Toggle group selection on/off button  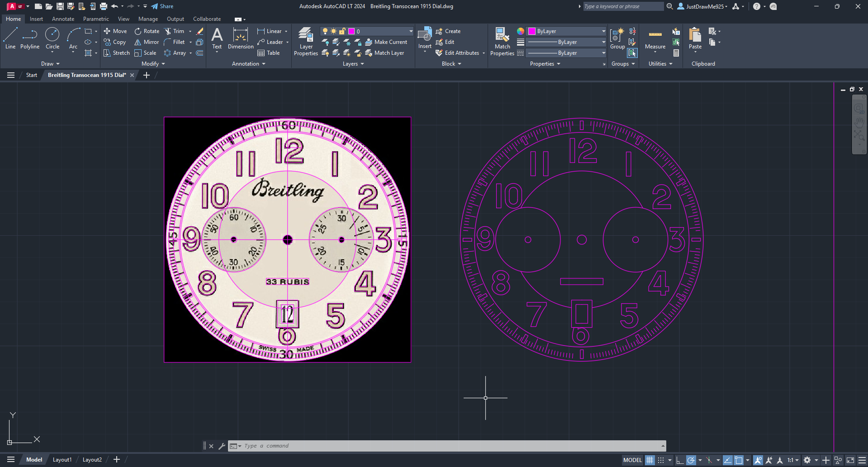pos(632,53)
